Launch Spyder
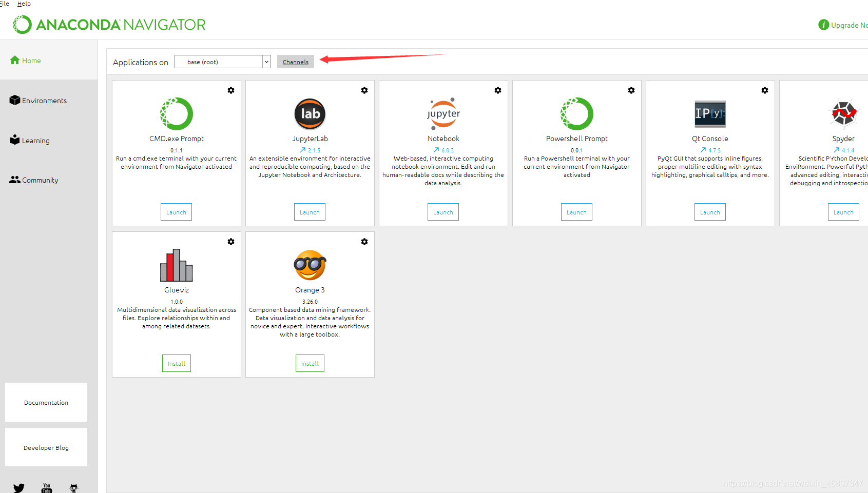The width and height of the screenshot is (868, 493). tap(844, 212)
